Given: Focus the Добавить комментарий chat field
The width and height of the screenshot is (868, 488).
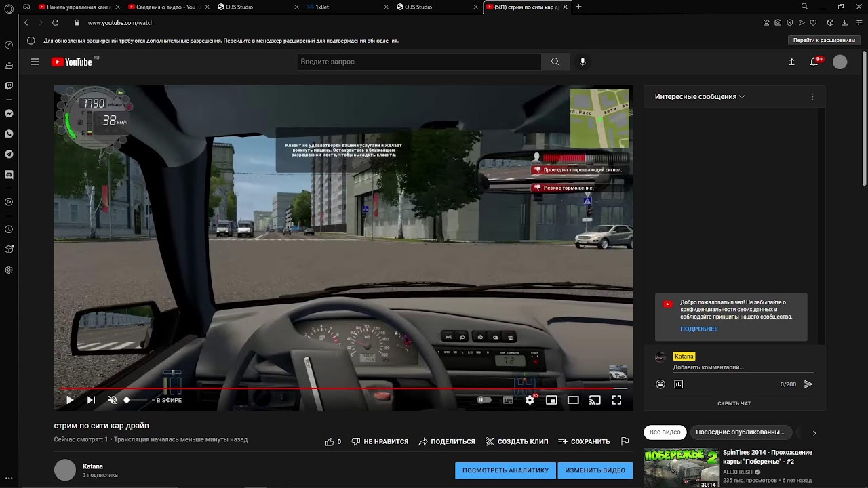Looking at the screenshot, I should 743,367.
